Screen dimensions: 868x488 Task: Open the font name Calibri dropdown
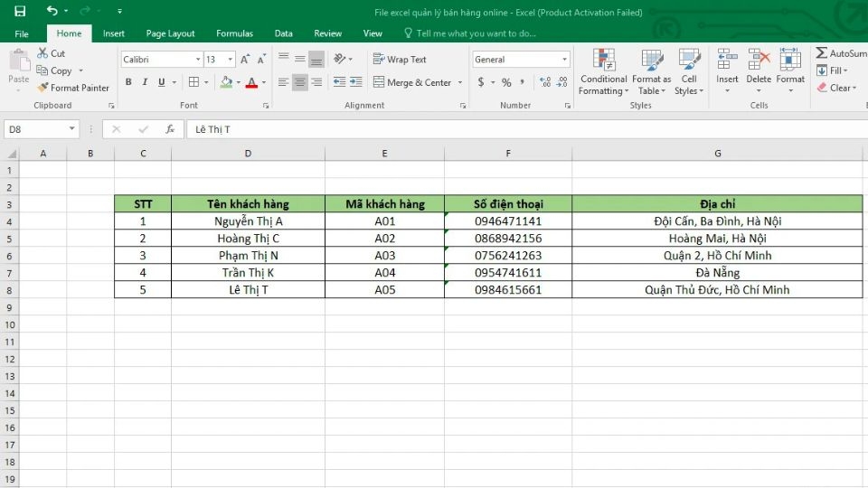tap(198, 60)
